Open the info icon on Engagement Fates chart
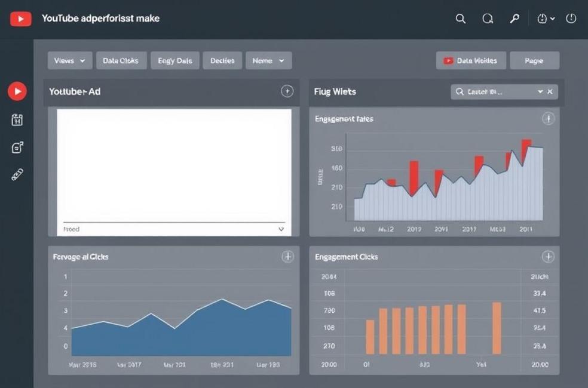588x388 pixels. [548, 118]
